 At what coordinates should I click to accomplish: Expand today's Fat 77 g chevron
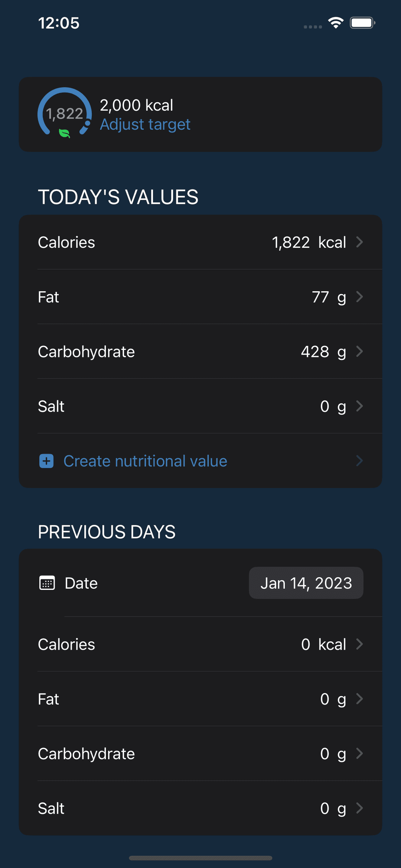click(359, 297)
